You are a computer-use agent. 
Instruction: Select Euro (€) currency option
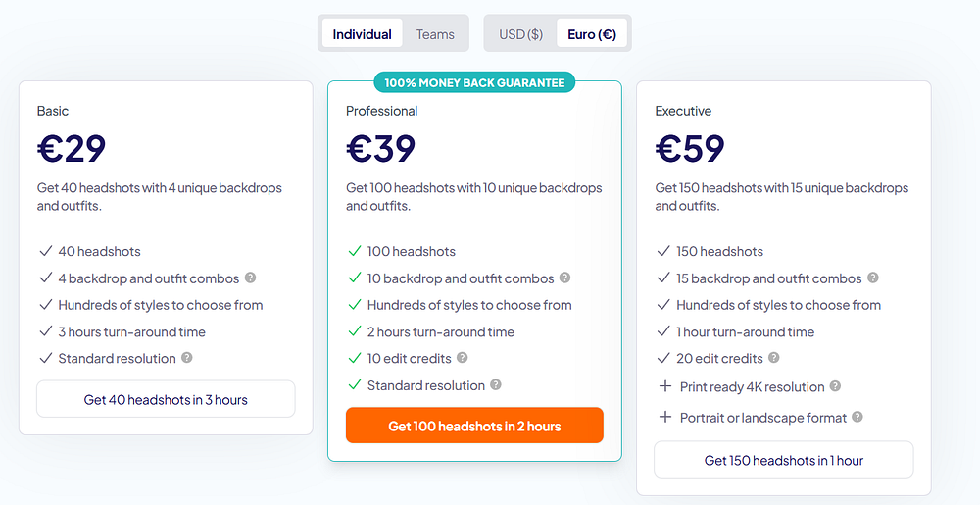pos(592,34)
